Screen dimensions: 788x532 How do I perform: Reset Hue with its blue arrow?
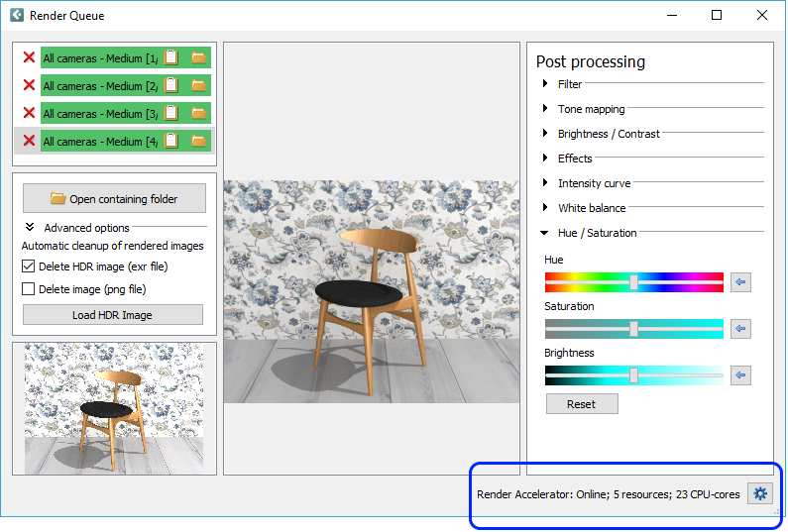(740, 281)
